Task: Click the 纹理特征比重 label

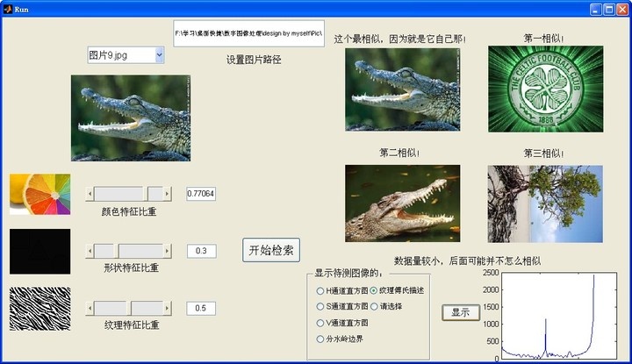Action: coord(132,325)
